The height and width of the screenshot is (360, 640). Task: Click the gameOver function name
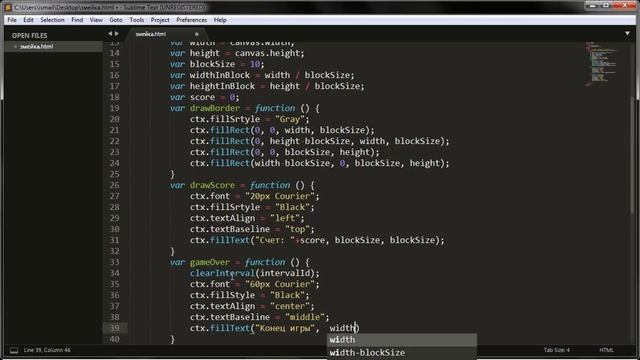pos(210,262)
